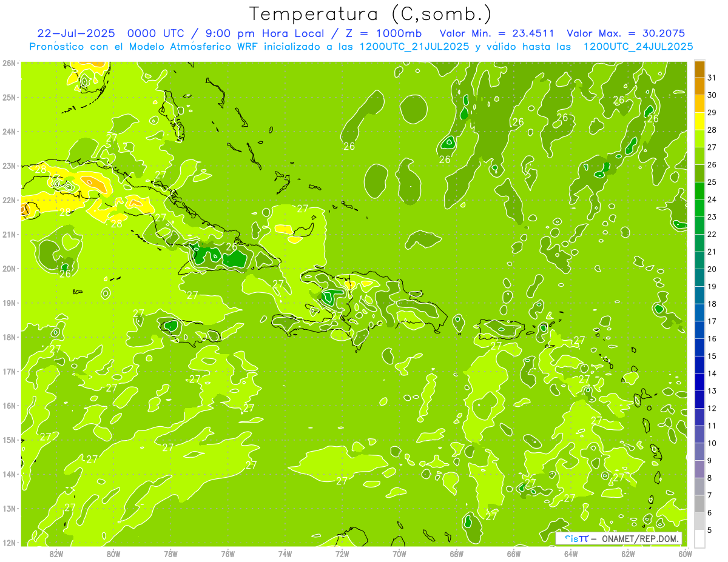Click the '22N' latitude axis label
The image size is (728, 562).
tap(9, 200)
